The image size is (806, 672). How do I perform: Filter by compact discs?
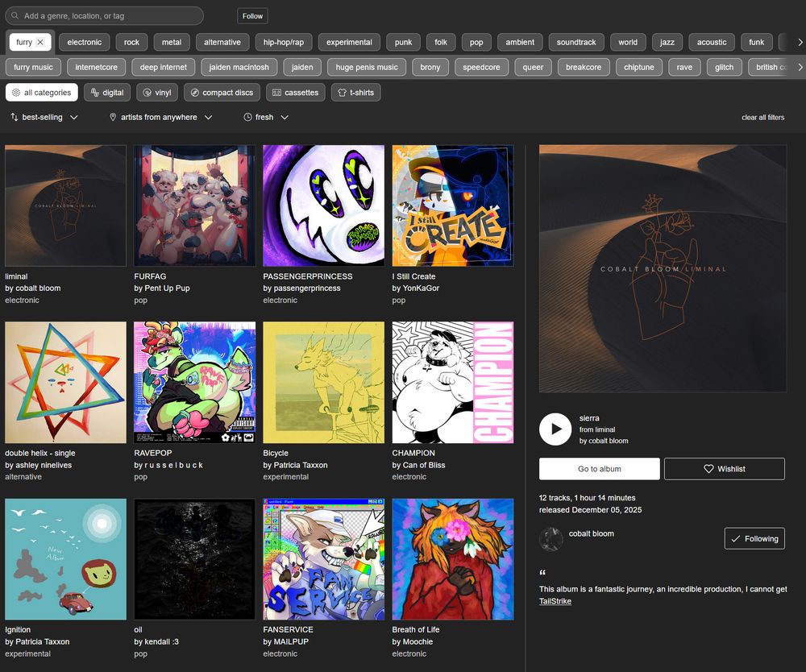click(x=222, y=93)
